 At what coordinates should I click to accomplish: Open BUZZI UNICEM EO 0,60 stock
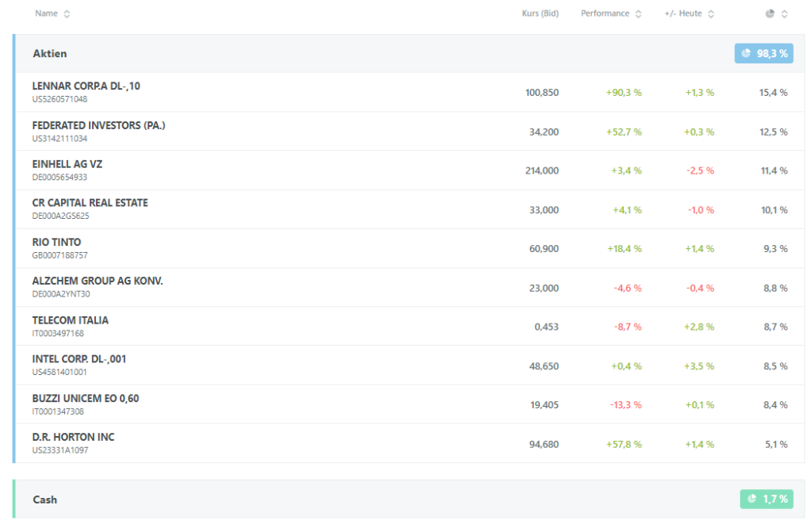pos(86,398)
